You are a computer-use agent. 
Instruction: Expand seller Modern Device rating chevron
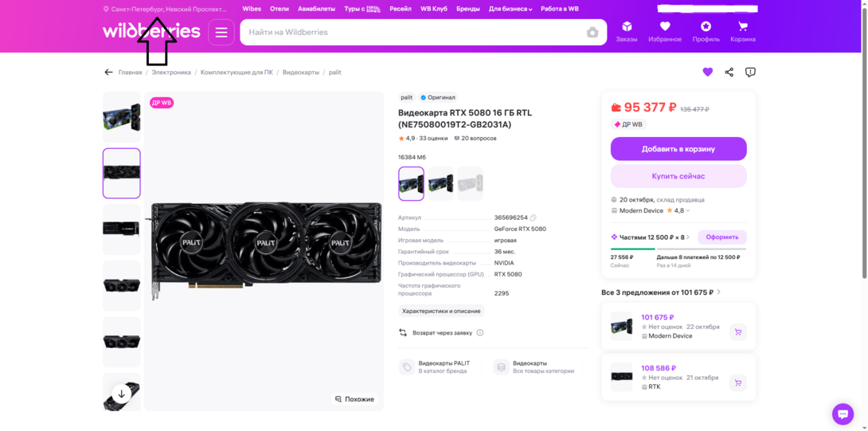(x=688, y=210)
